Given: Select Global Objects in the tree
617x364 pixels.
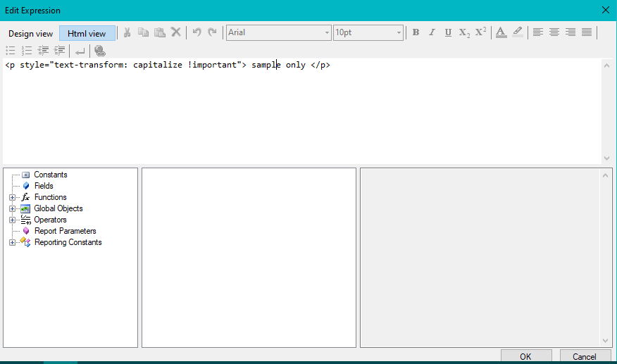Looking at the screenshot, I should [58, 208].
